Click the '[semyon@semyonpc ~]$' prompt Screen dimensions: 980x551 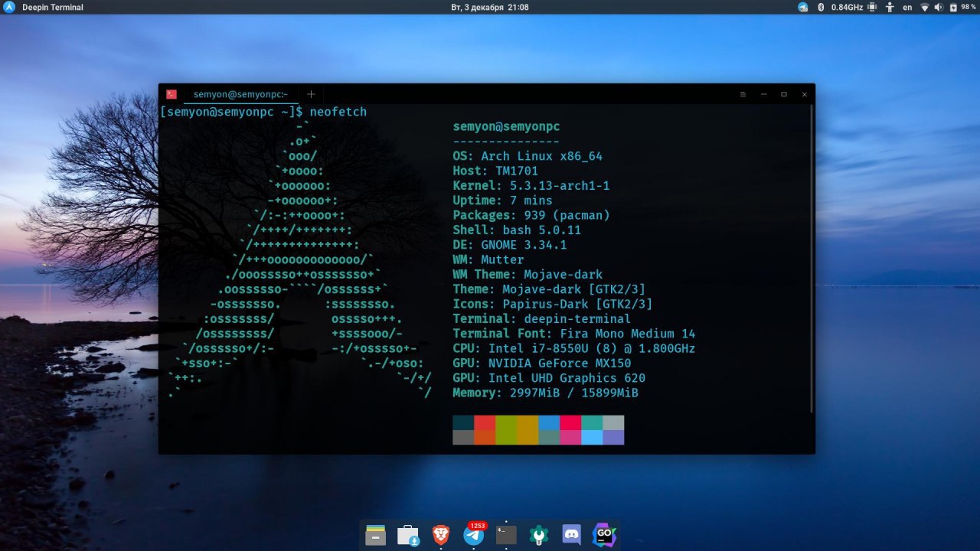click(231, 112)
